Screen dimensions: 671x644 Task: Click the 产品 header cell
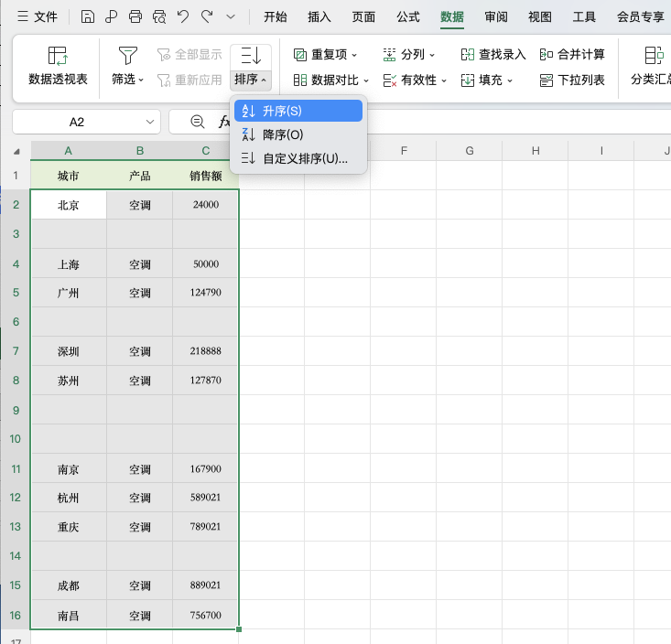(x=140, y=176)
